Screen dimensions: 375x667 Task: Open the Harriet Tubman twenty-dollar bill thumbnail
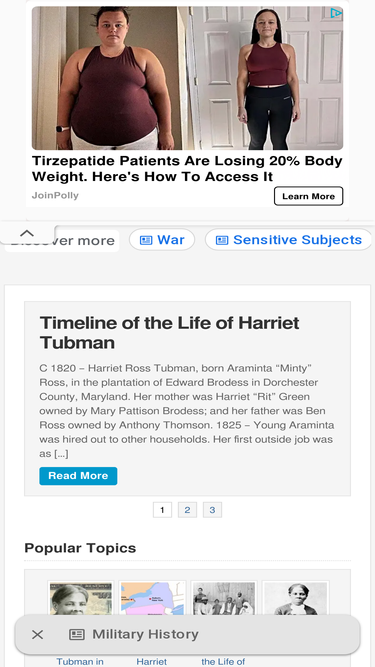click(x=81, y=599)
